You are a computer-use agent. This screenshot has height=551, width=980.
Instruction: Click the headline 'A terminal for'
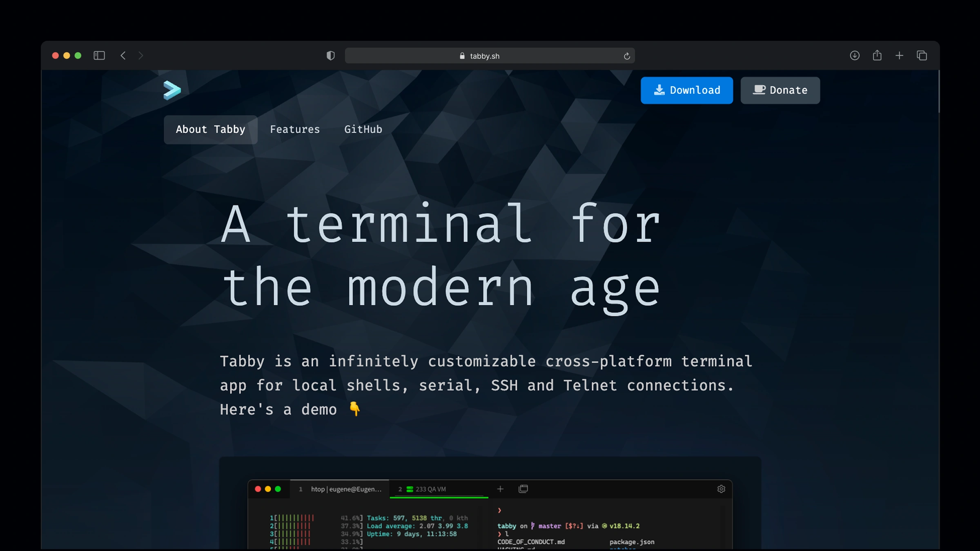tap(440, 223)
